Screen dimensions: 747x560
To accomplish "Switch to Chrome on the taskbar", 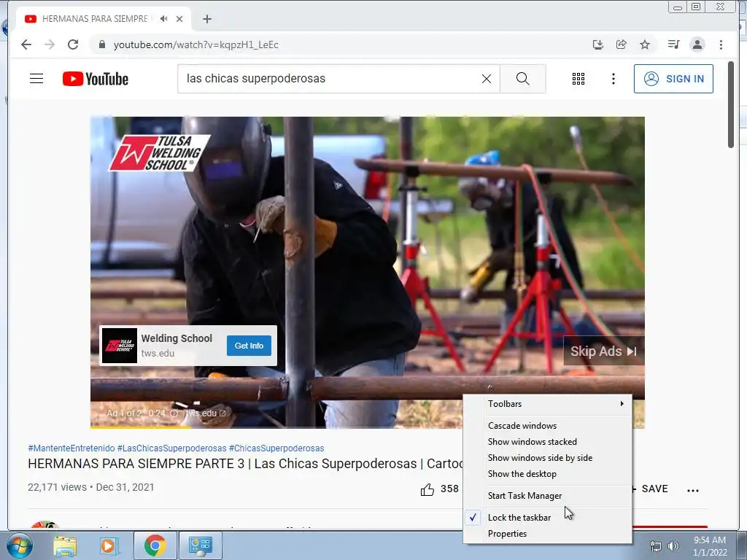I will 155,545.
